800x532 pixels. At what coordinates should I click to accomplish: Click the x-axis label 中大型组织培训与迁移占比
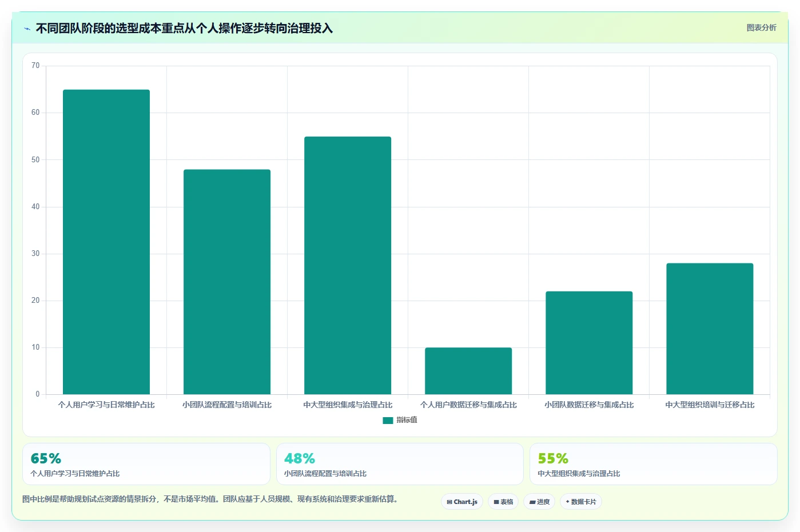[x=710, y=405]
